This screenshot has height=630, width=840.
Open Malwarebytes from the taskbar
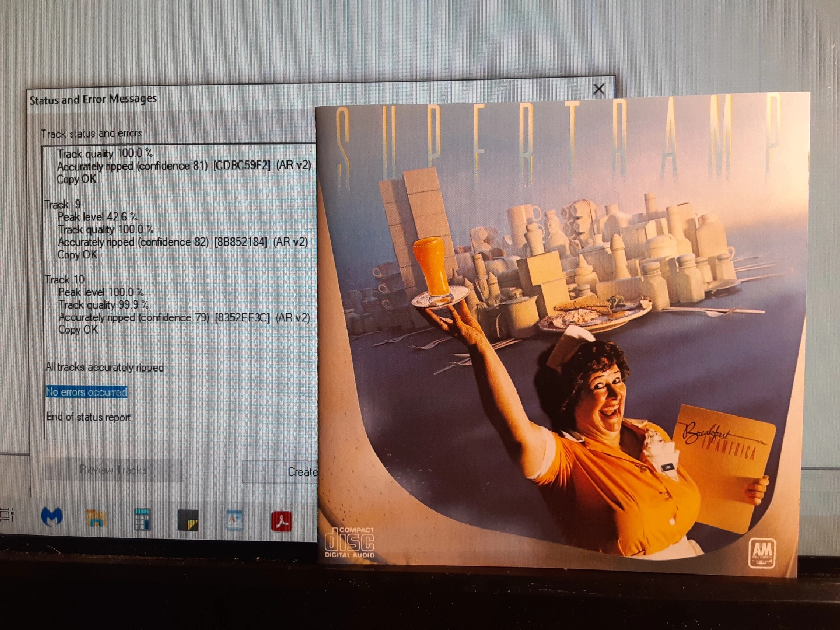(x=52, y=517)
